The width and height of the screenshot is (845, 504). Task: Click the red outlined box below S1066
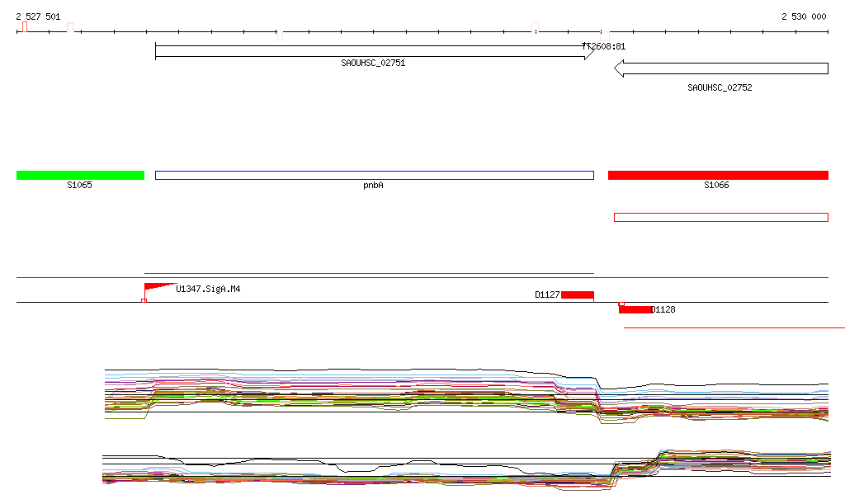click(720, 217)
